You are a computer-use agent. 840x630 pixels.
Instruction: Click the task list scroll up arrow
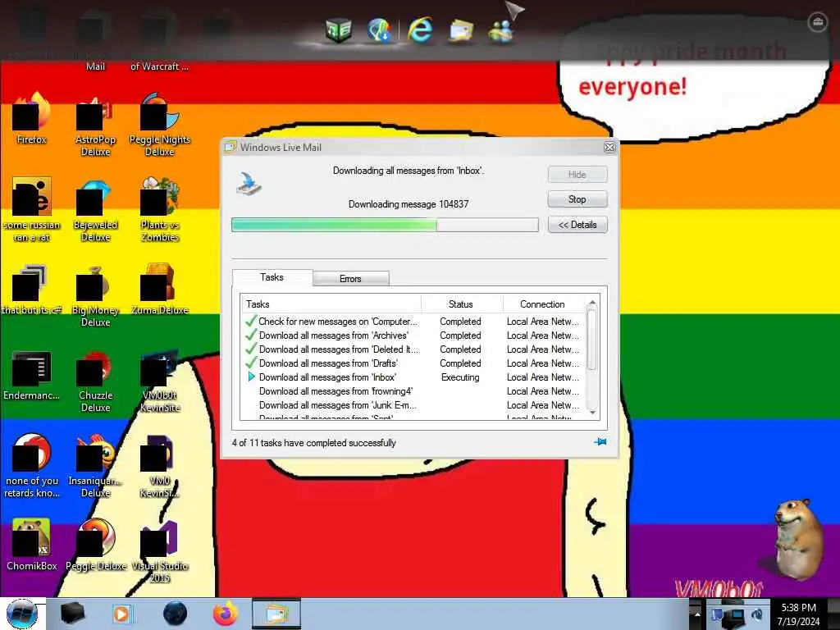pyautogui.click(x=592, y=304)
